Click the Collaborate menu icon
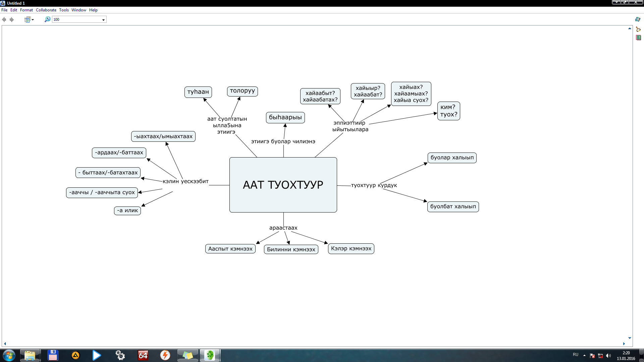This screenshot has height=362, width=644. coord(45,10)
